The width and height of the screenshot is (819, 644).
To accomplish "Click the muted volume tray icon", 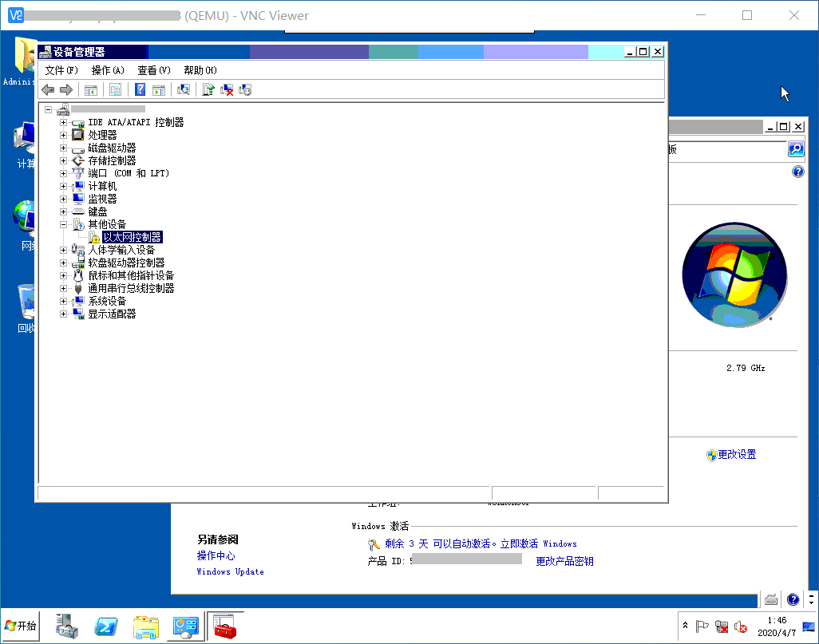I will click(x=740, y=626).
